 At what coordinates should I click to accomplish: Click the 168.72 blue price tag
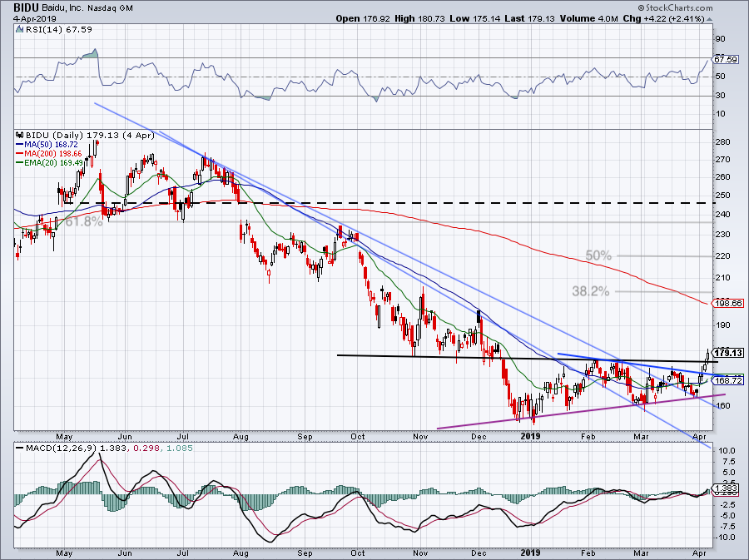coord(728,380)
